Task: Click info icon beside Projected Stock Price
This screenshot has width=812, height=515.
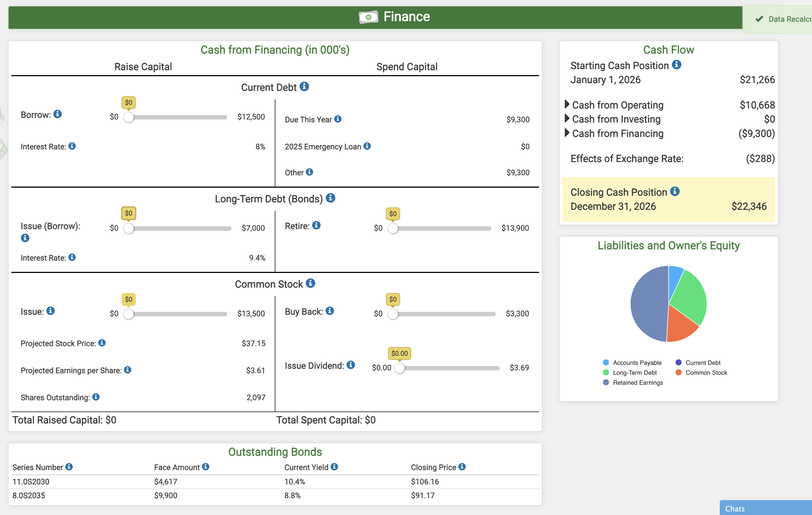Action: point(102,343)
